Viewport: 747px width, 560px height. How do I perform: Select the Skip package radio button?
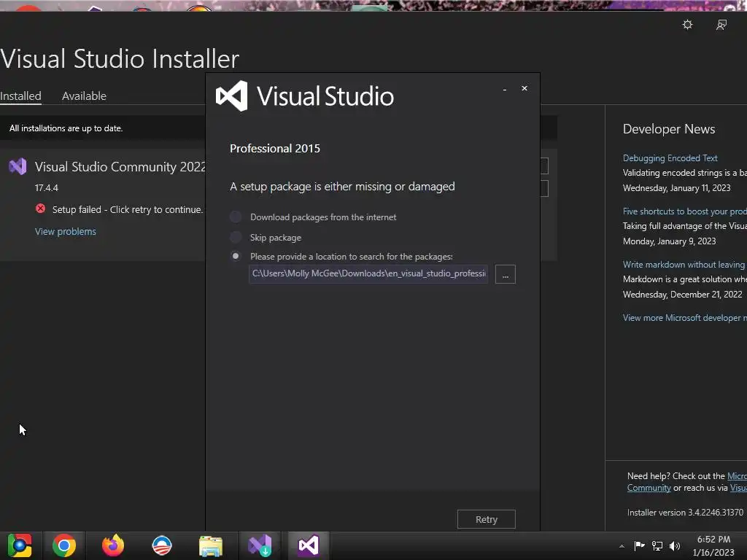click(x=236, y=237)
